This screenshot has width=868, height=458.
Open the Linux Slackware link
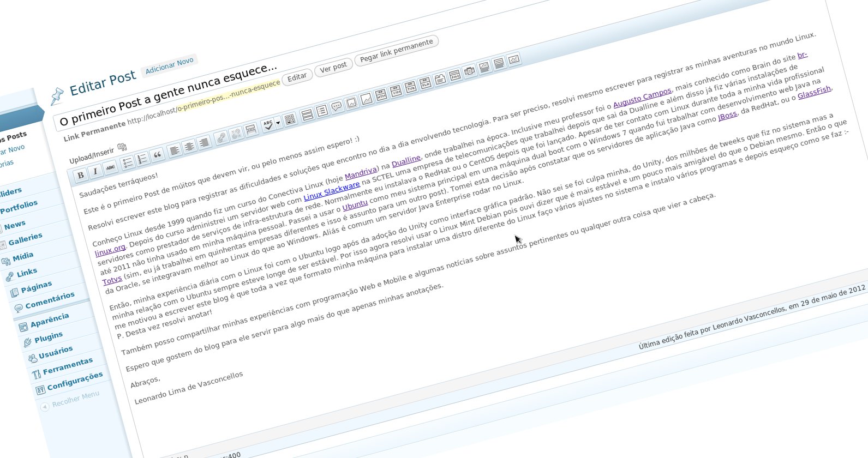[332, 192]
